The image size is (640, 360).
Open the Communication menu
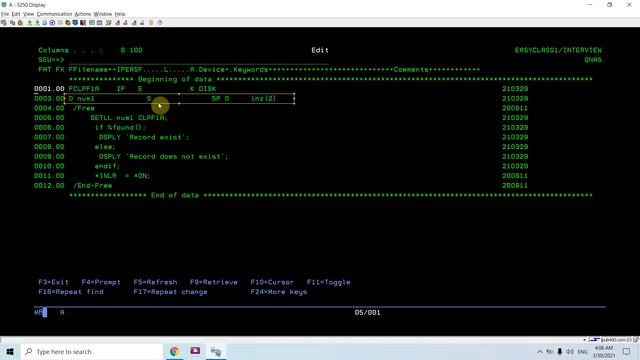click(54, 14)
